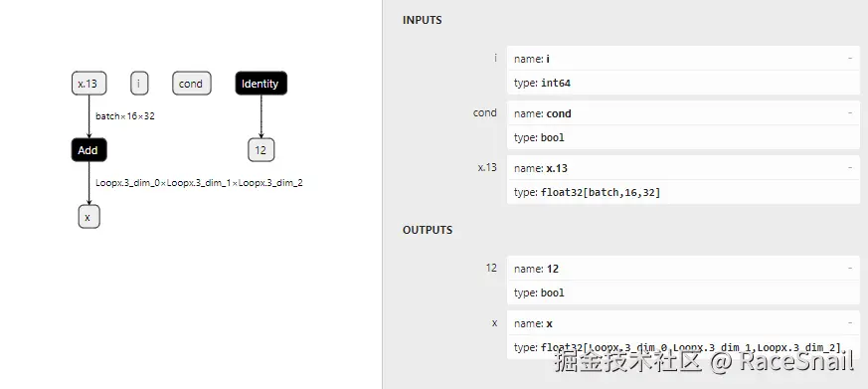Click the 'cond' row label in sidebar

485,112
